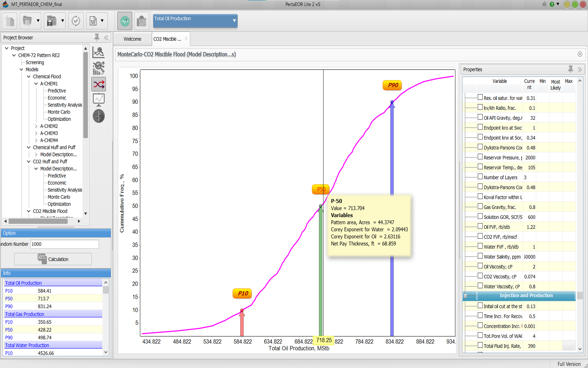Select Monte Carlo under A-CHEM1
Viewport: 588px width, 368px height.
tap(59, 112)
